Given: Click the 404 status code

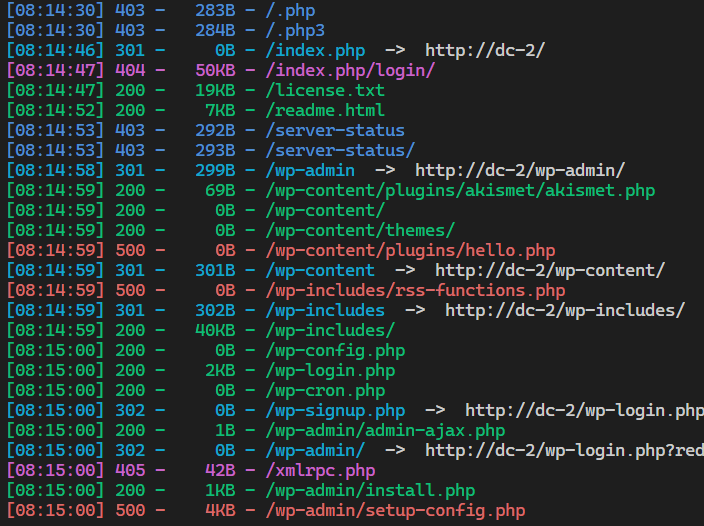Looking at the screenshot, I should [130, 70].
